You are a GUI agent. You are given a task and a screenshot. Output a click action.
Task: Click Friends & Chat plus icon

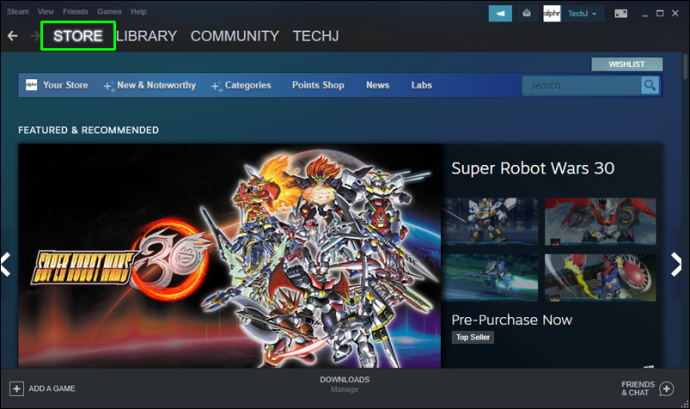click(x=666, y=389)
